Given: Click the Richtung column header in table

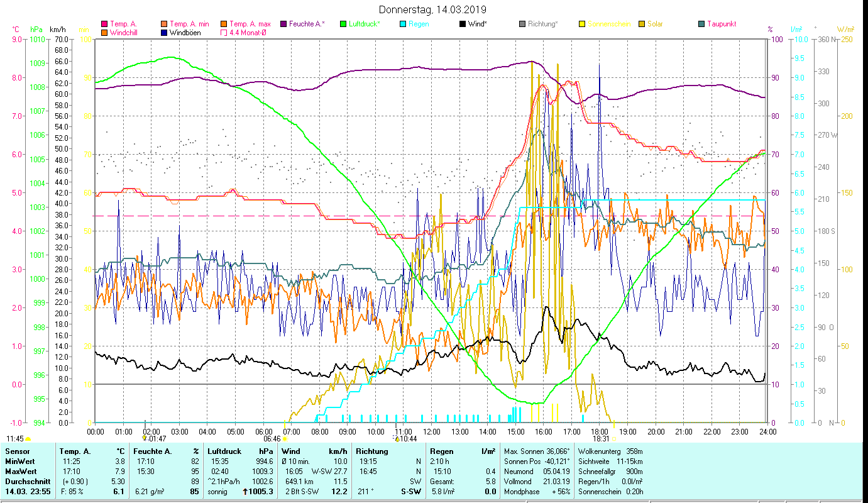Looking at the screenshot, I should 373,451.
